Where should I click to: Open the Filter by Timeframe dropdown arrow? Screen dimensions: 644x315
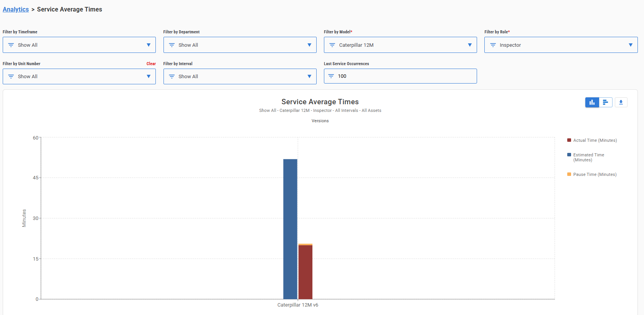[x=149, y=45]
